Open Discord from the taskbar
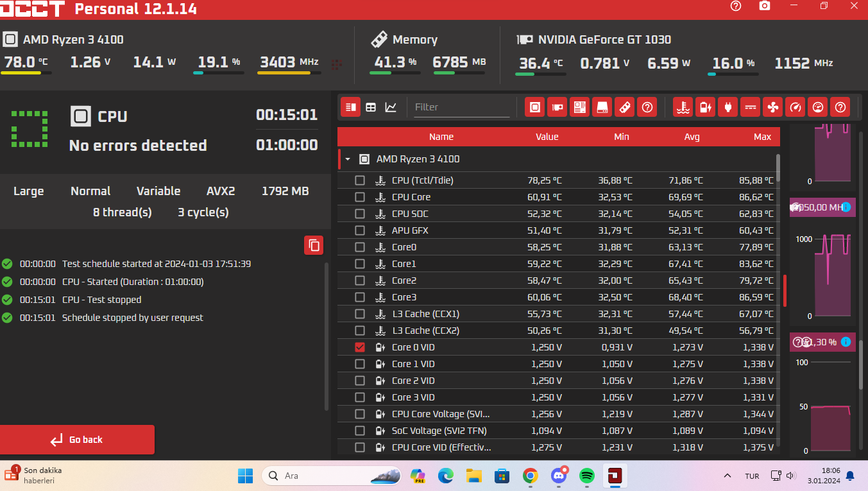Screen dimensions: 868x491 559,476
